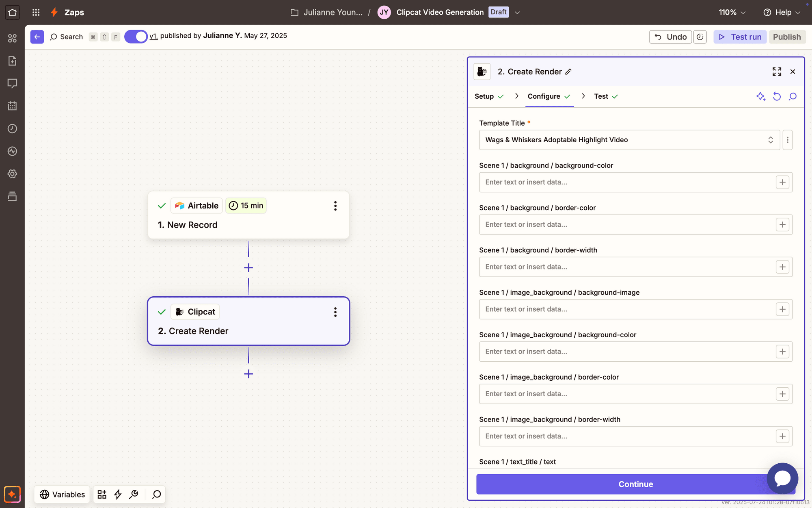Expand the Create Render panel fullscreen

click(x=777, y=72)
